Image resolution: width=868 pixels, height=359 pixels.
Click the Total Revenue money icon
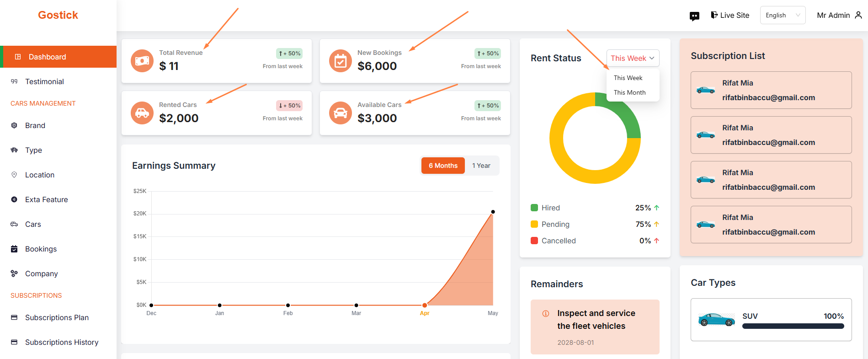pyautogui.click(x=142, y=61)
